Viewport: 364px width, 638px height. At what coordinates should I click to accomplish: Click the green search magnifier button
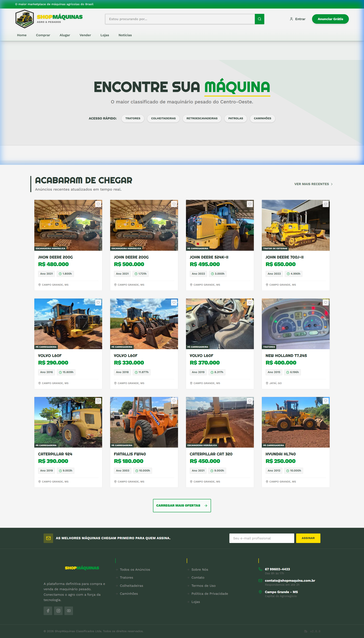pos(259,19)
